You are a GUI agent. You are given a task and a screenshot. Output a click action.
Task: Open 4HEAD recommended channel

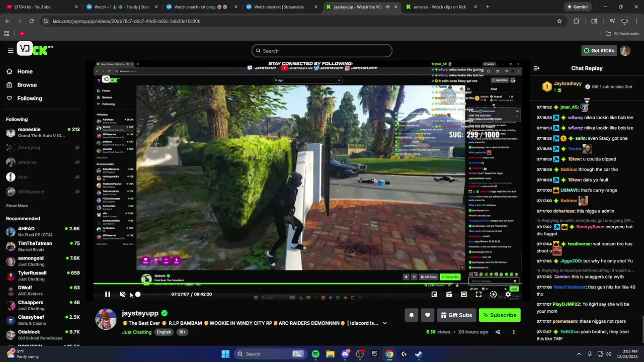(x=43, y=232)
